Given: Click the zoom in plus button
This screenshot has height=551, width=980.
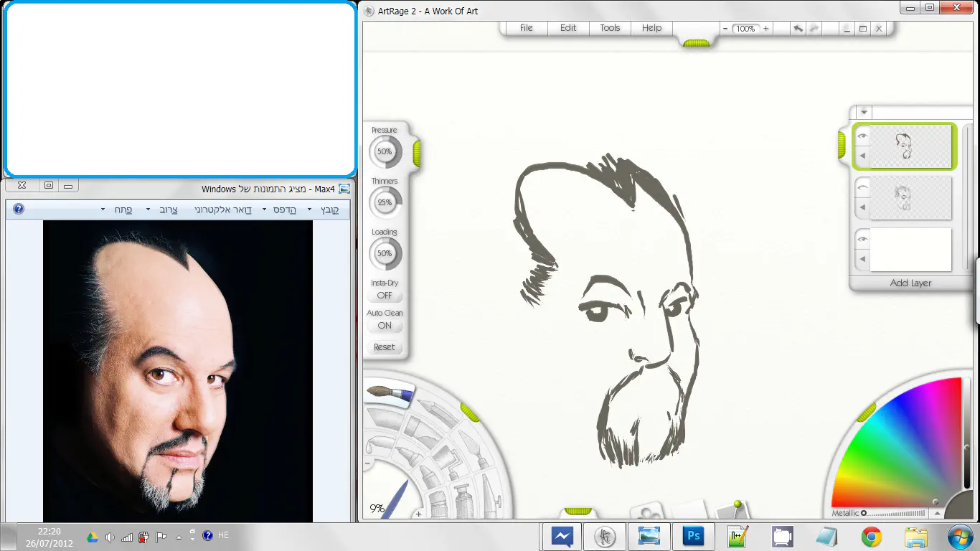Looking at the screenshot, I should [766, 29].
